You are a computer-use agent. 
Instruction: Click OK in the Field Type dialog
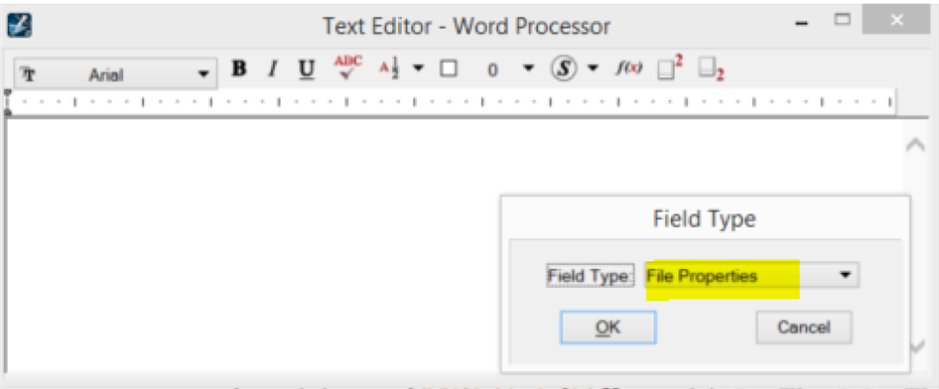coord(608,327)
